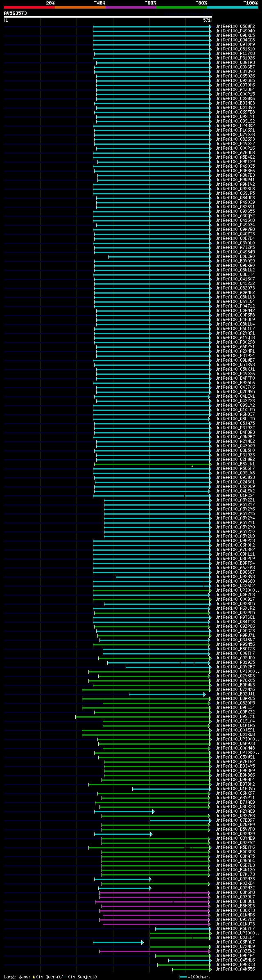
Task: Open hit UniRef100_P49040
Action: pyautogui.click(x=235, y=31)
